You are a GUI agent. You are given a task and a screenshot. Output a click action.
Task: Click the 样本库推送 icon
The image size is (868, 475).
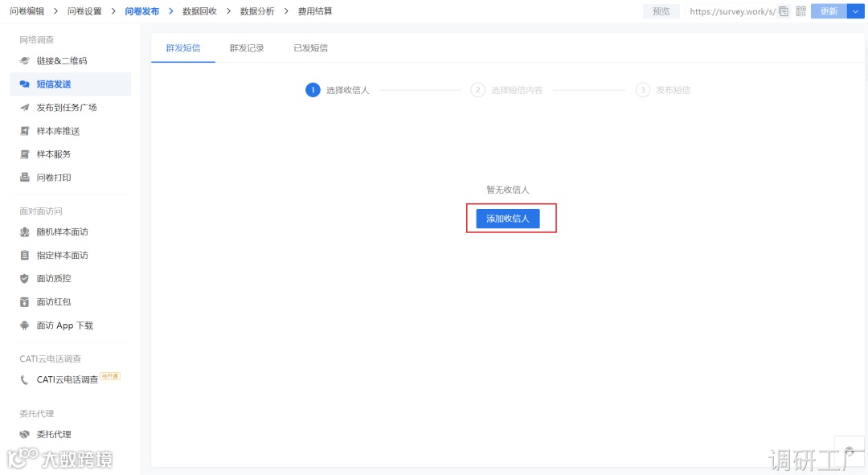(24, 131)
